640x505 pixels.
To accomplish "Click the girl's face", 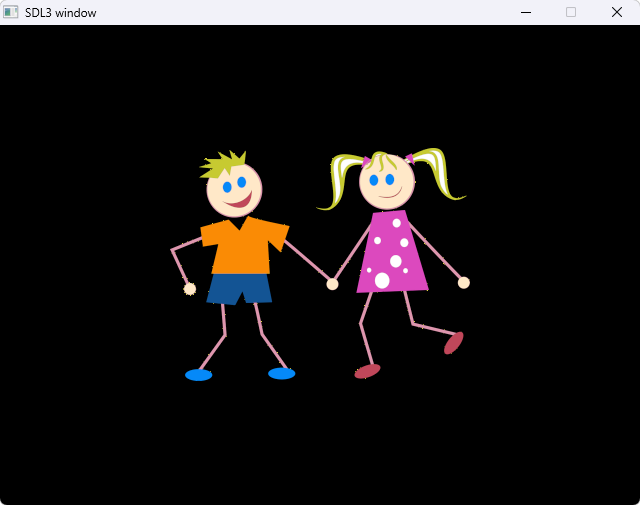I will [x=387, y=182].
